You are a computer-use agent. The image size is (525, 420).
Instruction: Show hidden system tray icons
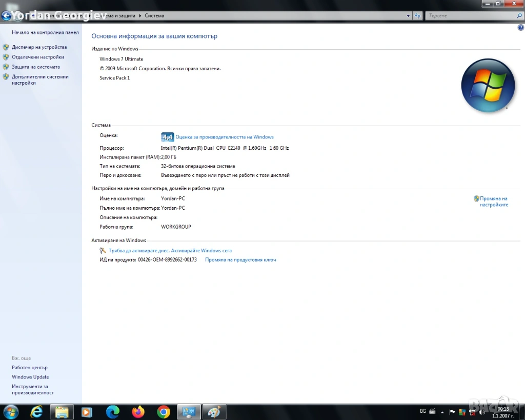tap(442, 412)
